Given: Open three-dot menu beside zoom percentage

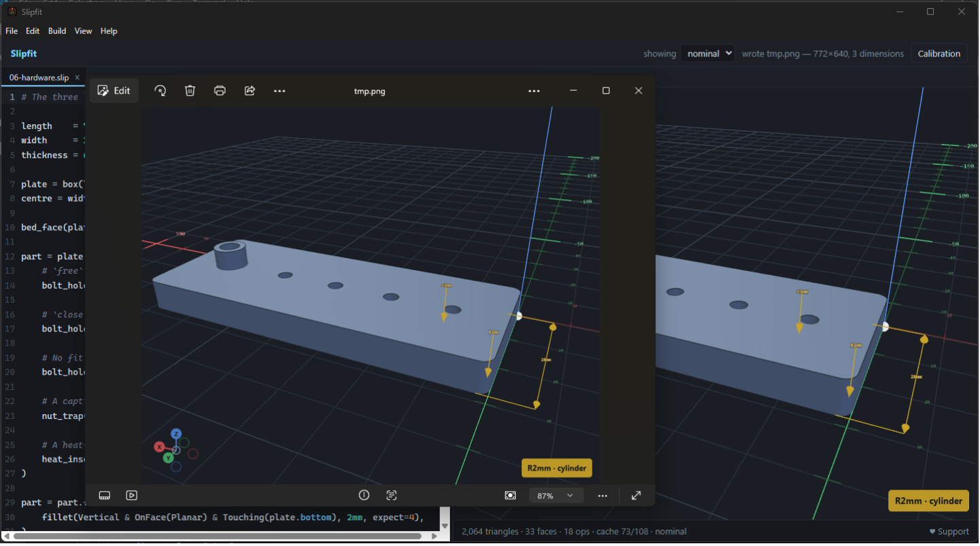Looking at the screenshot, I should pos(603,496).
